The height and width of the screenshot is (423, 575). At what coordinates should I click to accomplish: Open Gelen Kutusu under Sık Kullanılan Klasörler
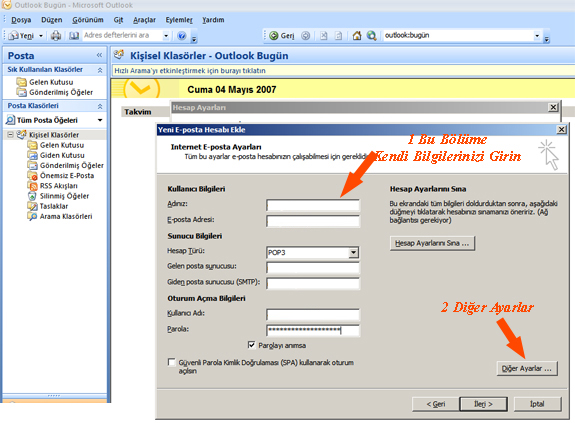tap(45, 82)
